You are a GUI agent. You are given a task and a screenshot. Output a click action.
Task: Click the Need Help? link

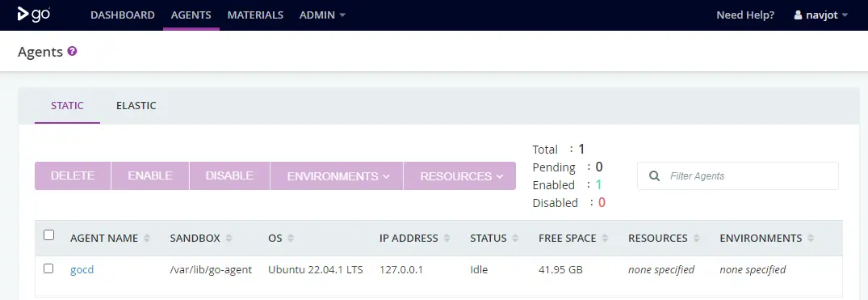pos(745,15)
